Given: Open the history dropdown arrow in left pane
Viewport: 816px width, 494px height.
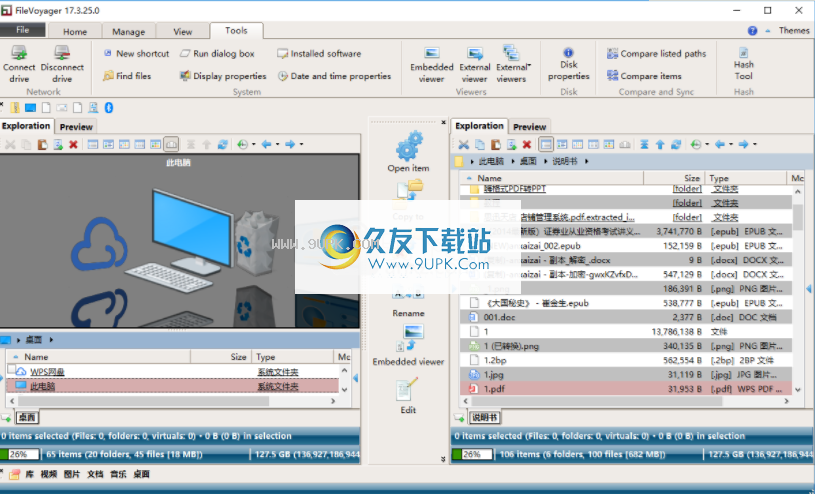Looking at the screenshot, I should pos(254,144).
